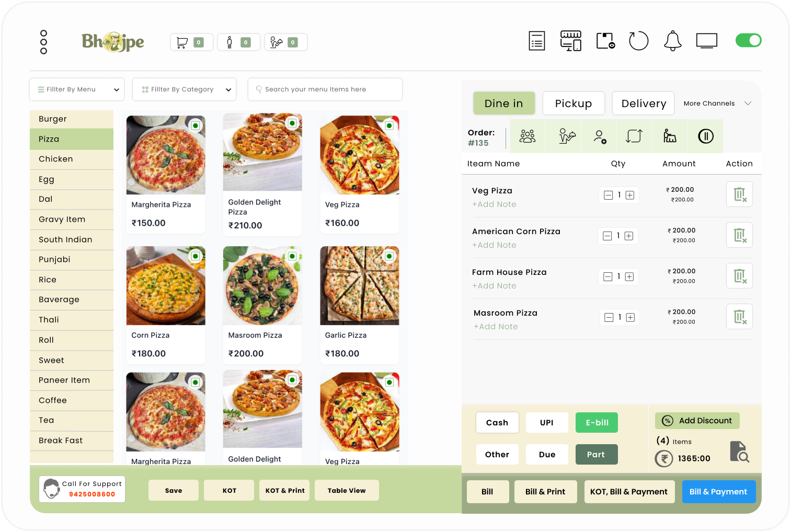791x532 pixels.
Task: Open the customer group icon in order bar
Action: [528, 136]
